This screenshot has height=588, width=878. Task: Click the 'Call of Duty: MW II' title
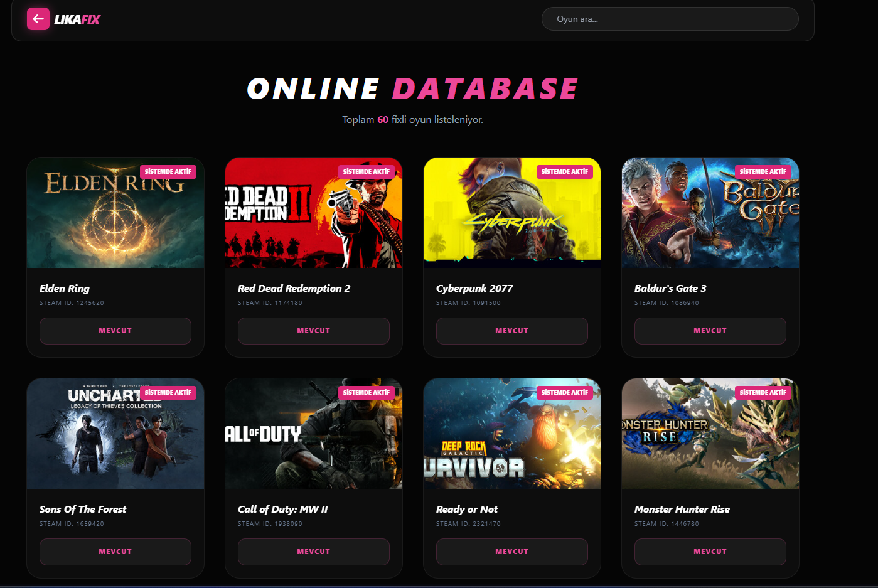[x=283, y=509]
